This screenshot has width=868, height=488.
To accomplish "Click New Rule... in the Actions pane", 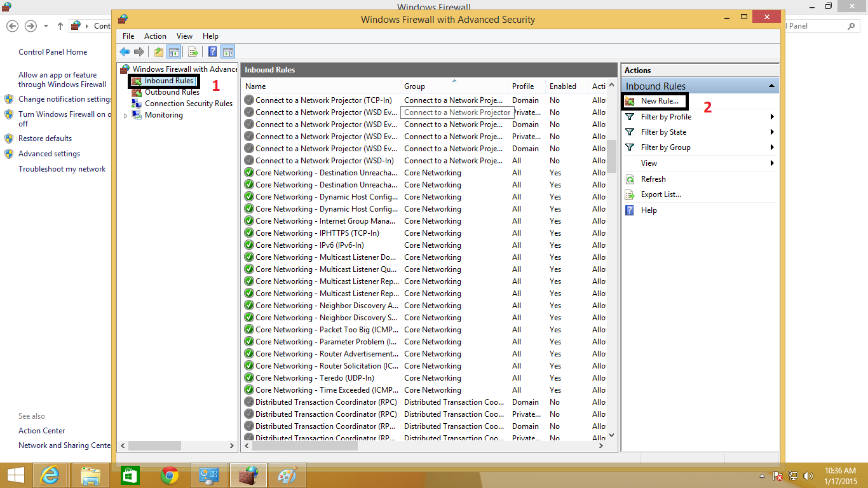I will point(660,101).
